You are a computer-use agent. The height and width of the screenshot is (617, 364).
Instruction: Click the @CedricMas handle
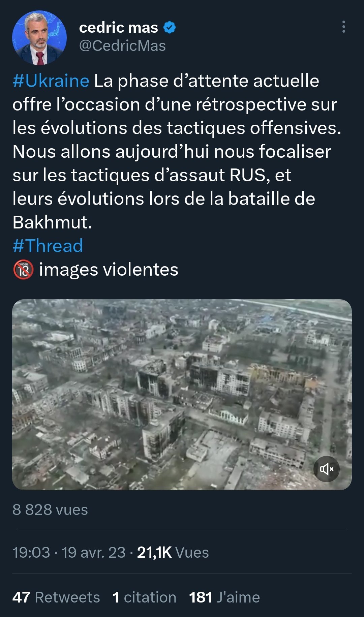[122, 46]
